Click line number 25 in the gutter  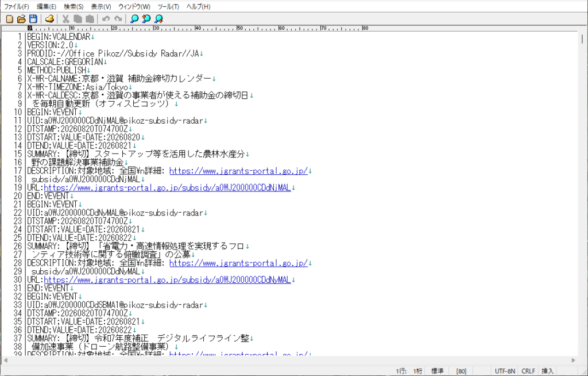click(x=18, y=238)
